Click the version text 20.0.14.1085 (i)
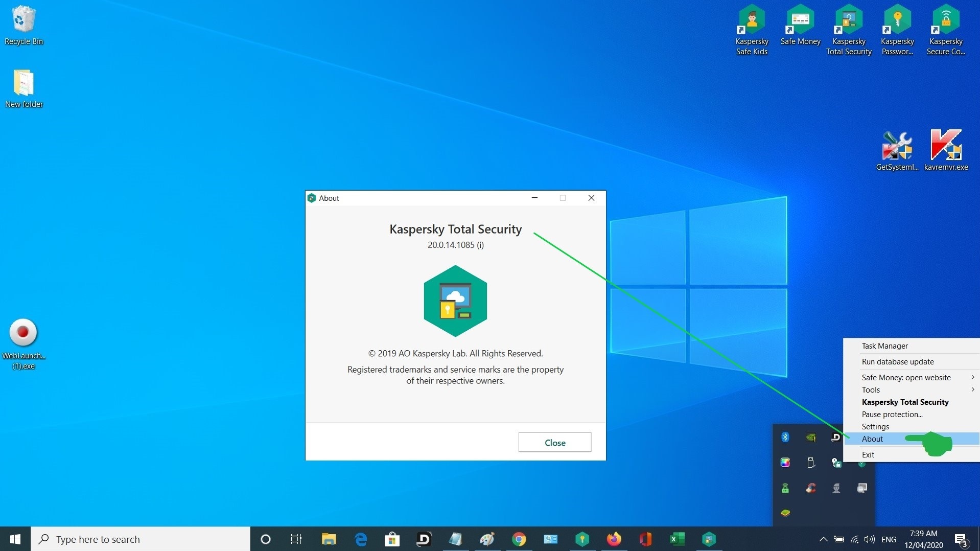 pos(456,245)
